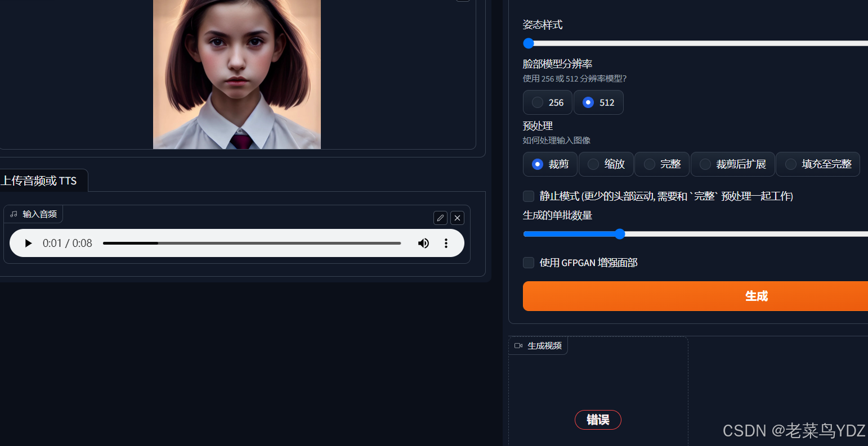Seek within the audio progress bar

pos(252,243)
